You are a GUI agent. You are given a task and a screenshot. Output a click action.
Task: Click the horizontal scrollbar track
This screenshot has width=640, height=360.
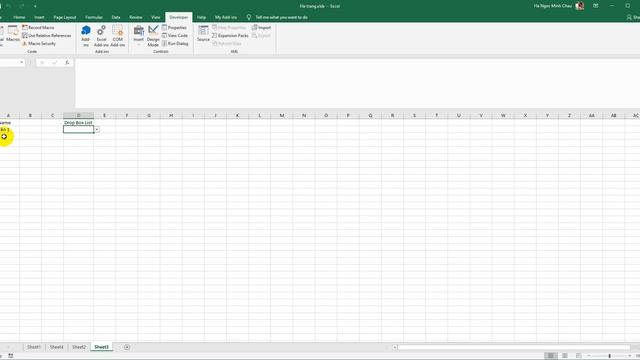pyautogui.click(x=514, y=347)
